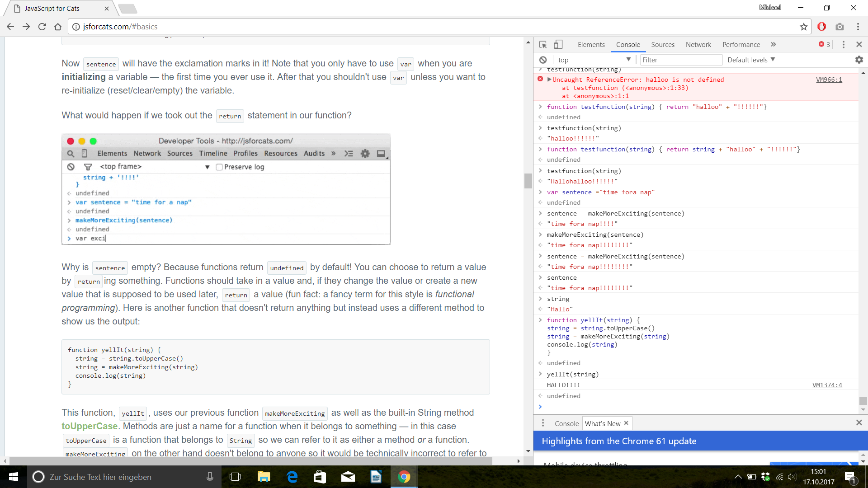Close the What's New tab

(626, 423)
